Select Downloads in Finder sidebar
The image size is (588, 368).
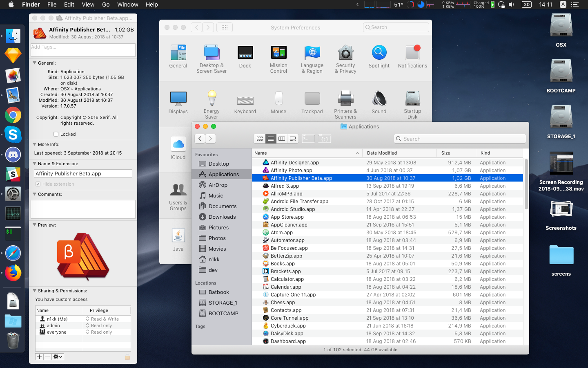(222, 217)
